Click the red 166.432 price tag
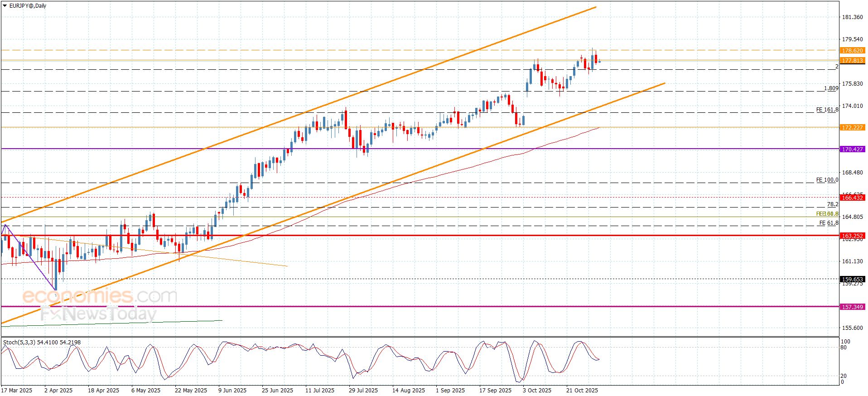This screenshot has height=396, width=868. (x=852, y=198)
